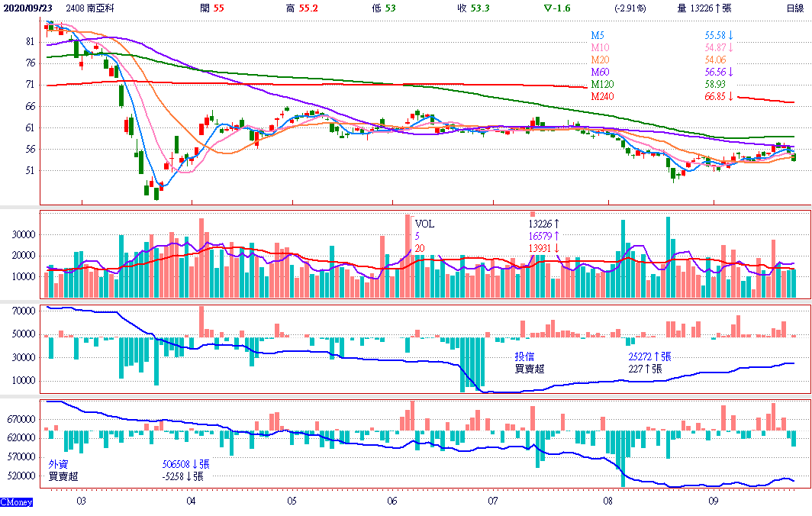This screenshot has width=812, height=516.
Task: Jump to month 03 on time axis
Action: coord(82,501)
